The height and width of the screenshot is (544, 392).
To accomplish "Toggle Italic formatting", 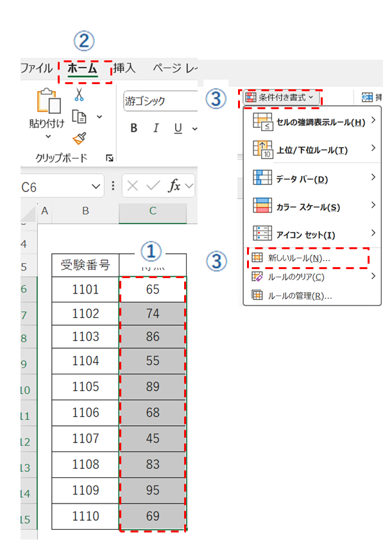I will tap(156, 128).
